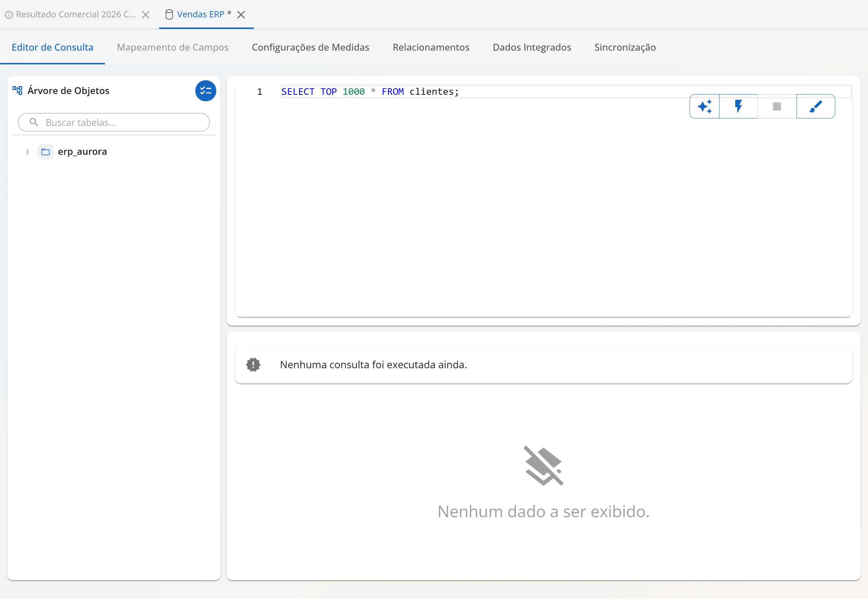
Task: Click the database icon on Vendas ERP tab
Action: (x=169, y=14)
